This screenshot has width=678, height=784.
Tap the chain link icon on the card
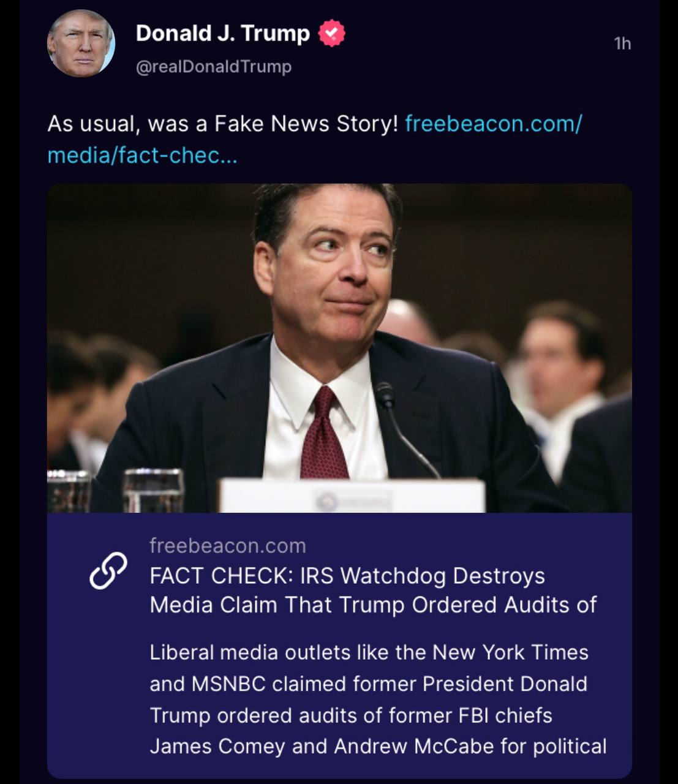pos(108,570)
